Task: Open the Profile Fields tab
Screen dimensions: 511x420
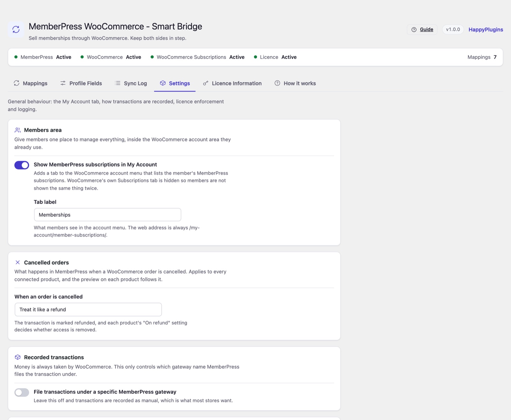Action: pos(81,83)
